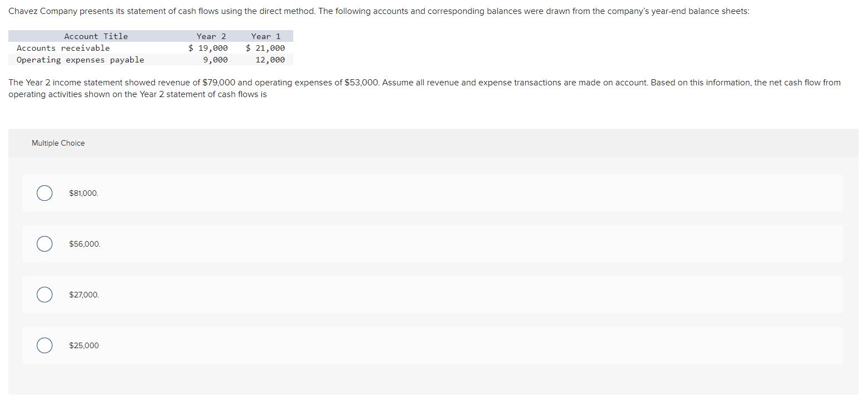Click the $25,000 answer label text
Screen dimensions: 868x409
pos(84,345)
